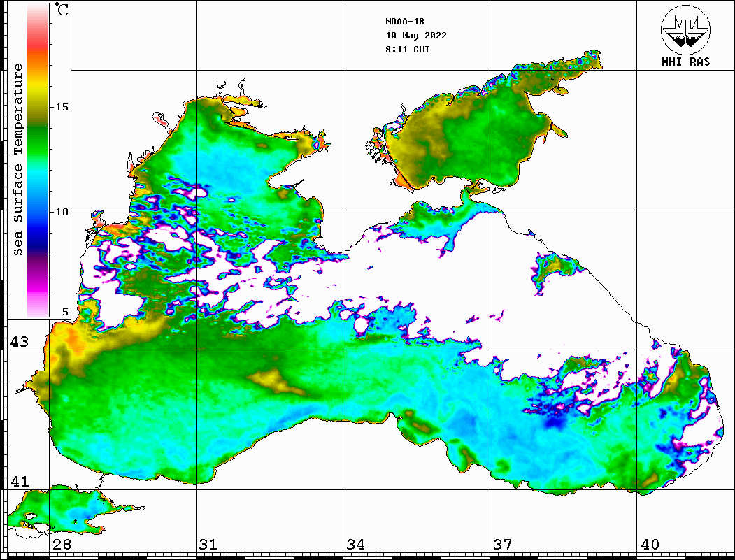
Task: Click the "8:11 GMT" time text
Action: 407,49
